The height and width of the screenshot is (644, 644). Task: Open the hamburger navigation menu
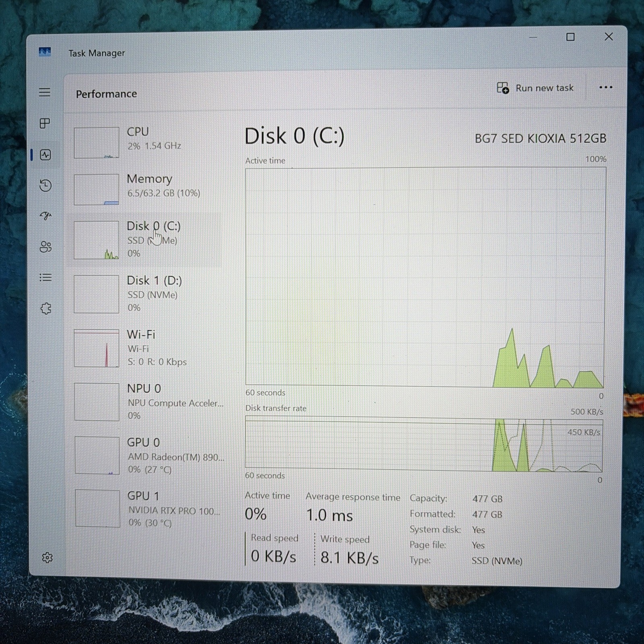[x=45, y=92]
